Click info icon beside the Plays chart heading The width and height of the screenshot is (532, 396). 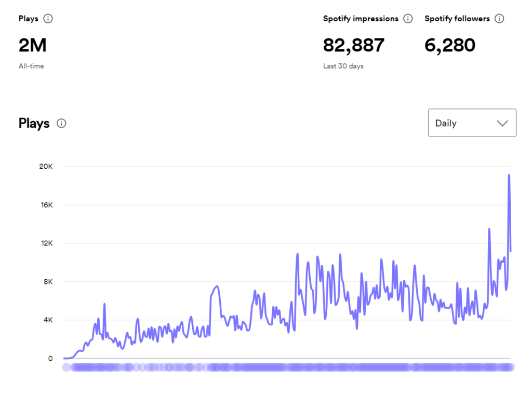tap(61, 124)
